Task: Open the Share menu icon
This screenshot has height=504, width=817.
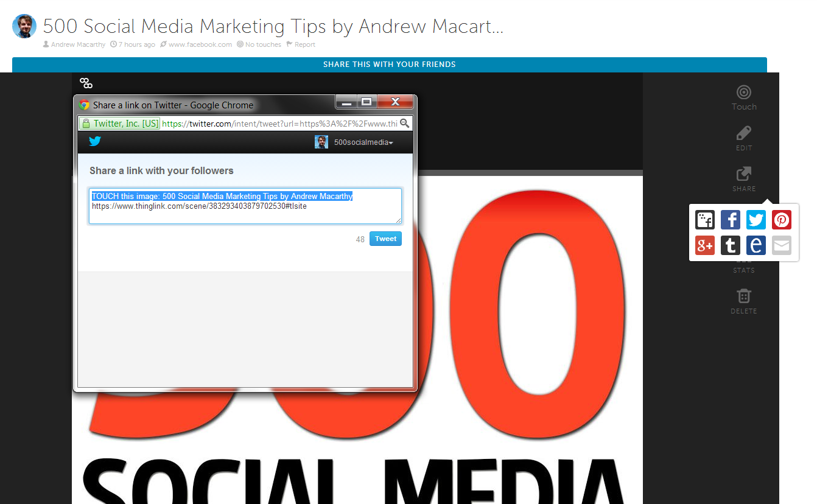Action: tap(743, 173)
